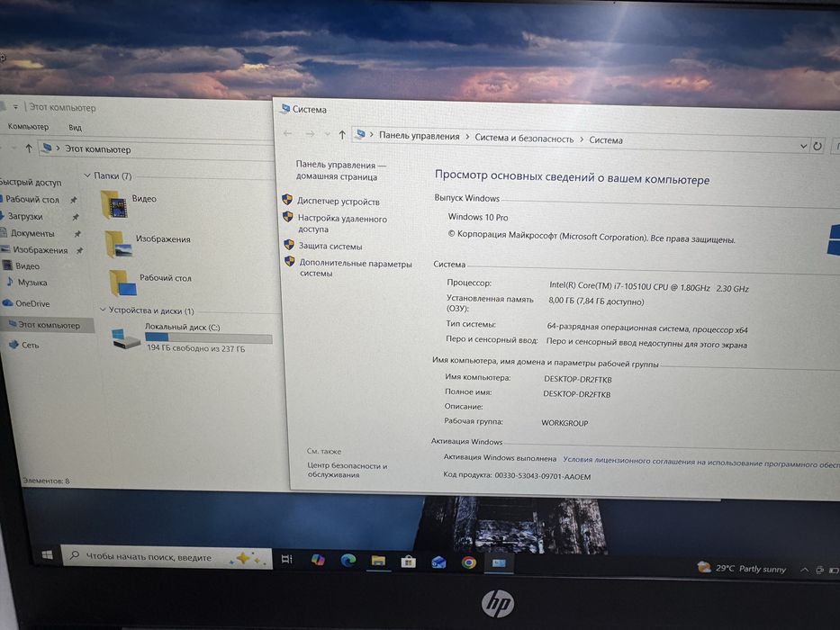Click the C: drive free-space usage bar
This screenshot has height=630, width=840.
tap(208, 338)
